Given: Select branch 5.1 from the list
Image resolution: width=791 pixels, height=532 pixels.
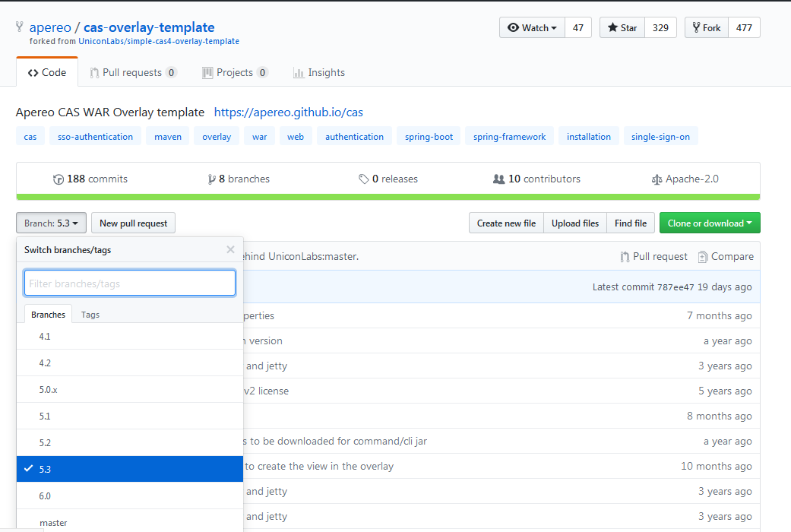Looking at the screenshot, I should click(x=130, y=416).
